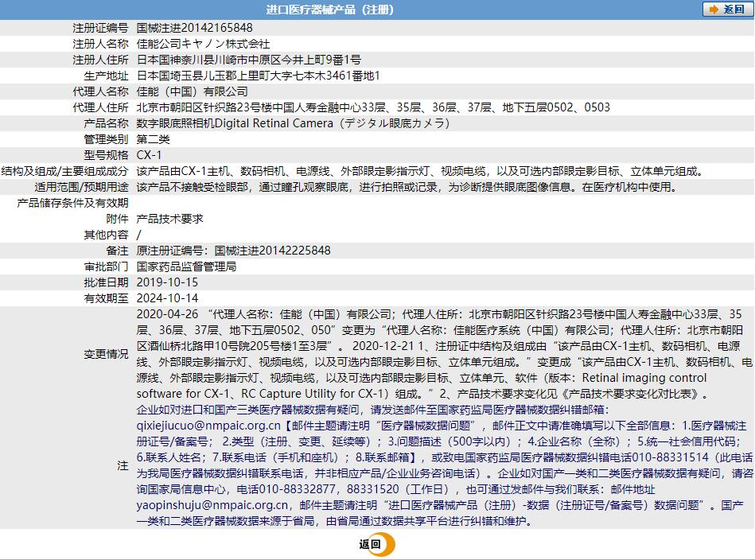Click the 变更情况 label

(107, 354)
